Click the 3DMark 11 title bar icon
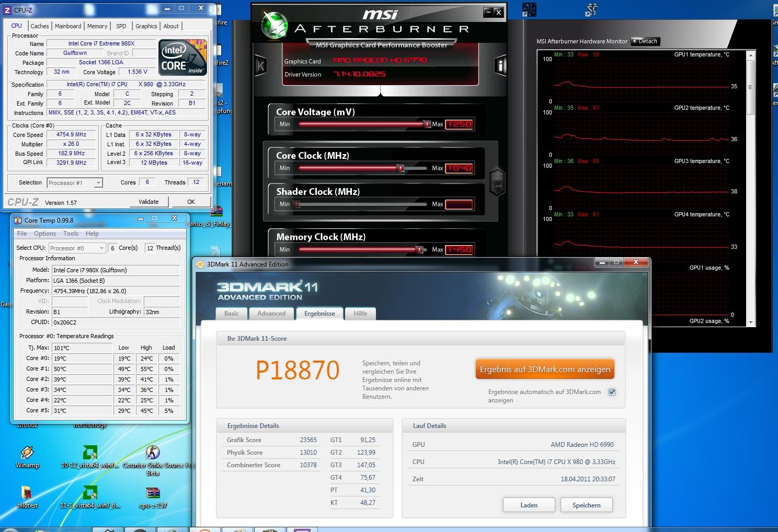The height and width of the screenshot is (532, 778). 200,264
